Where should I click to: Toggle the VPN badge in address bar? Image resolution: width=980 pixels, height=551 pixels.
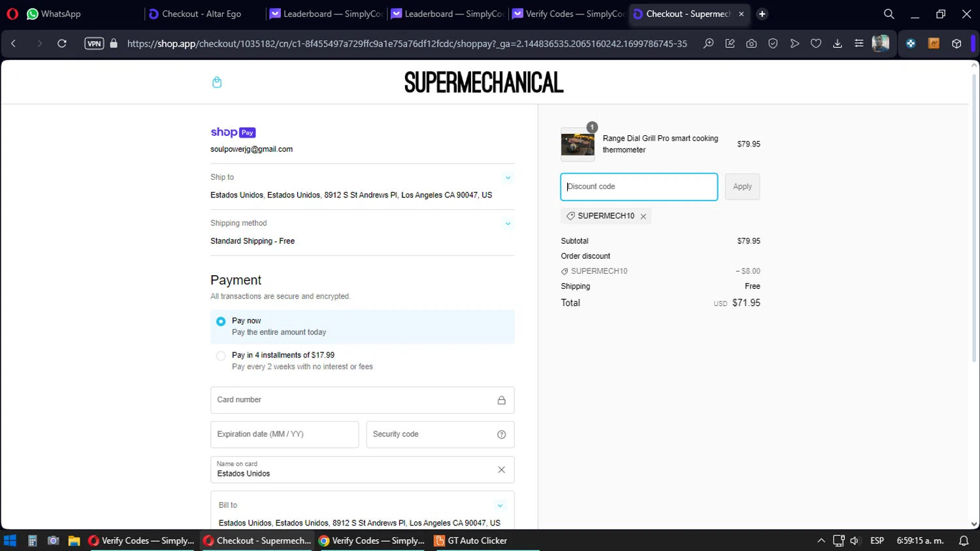(x=94, y=44)
